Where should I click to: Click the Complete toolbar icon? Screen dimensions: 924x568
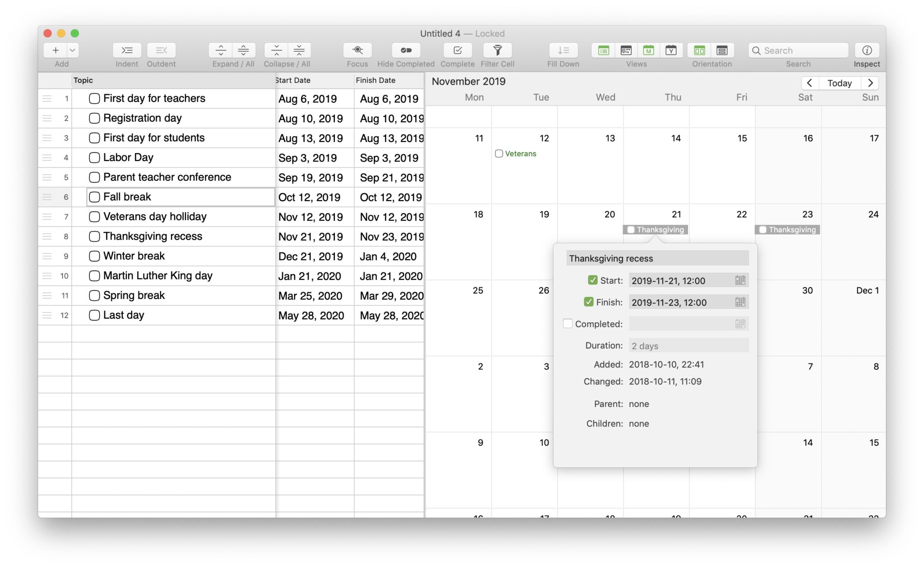pos(457,50)
